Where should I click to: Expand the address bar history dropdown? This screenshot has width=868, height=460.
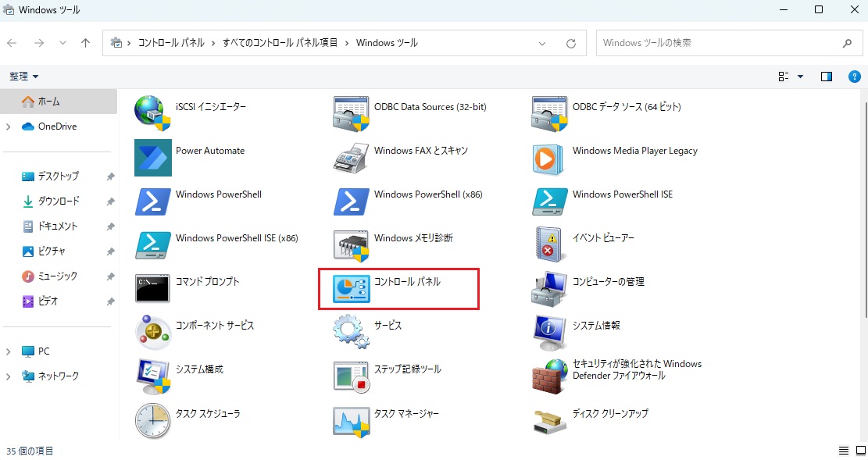coord(542,43)
